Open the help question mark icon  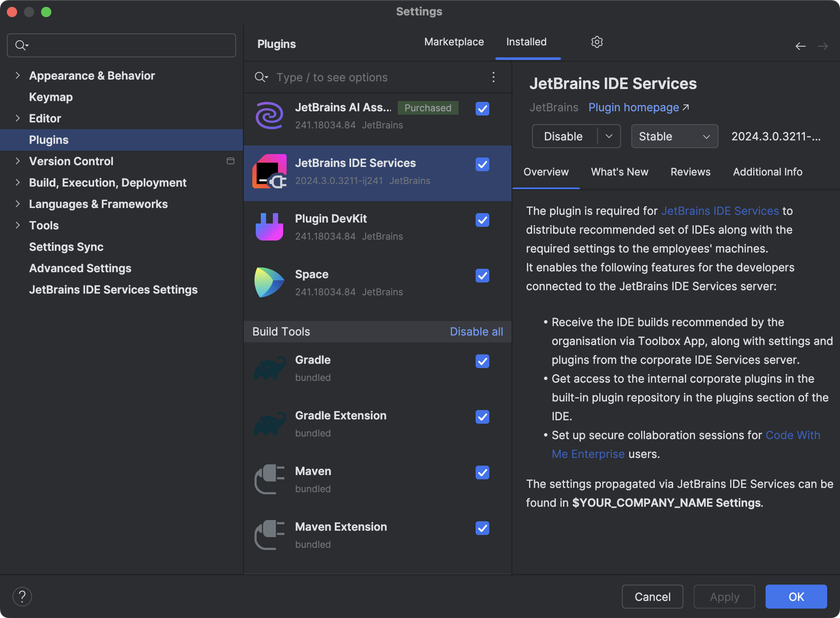pyautogui.click(x=22, y=596)
